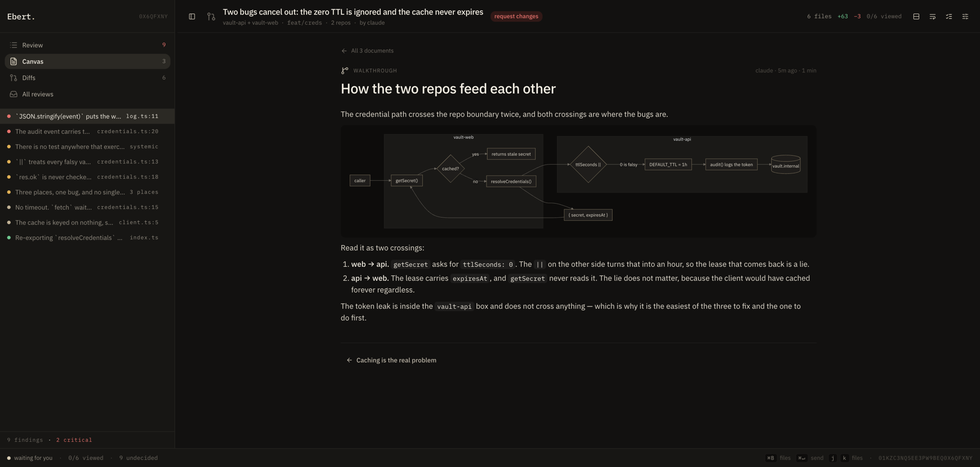
Task: Go to All reviews
Action: pos(87,94)
